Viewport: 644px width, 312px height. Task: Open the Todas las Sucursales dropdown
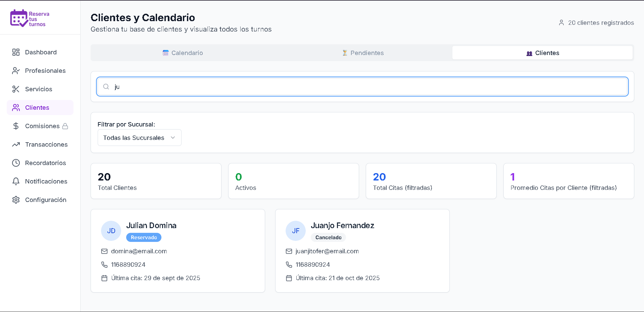pyautogui.click(x=139, y=138)
